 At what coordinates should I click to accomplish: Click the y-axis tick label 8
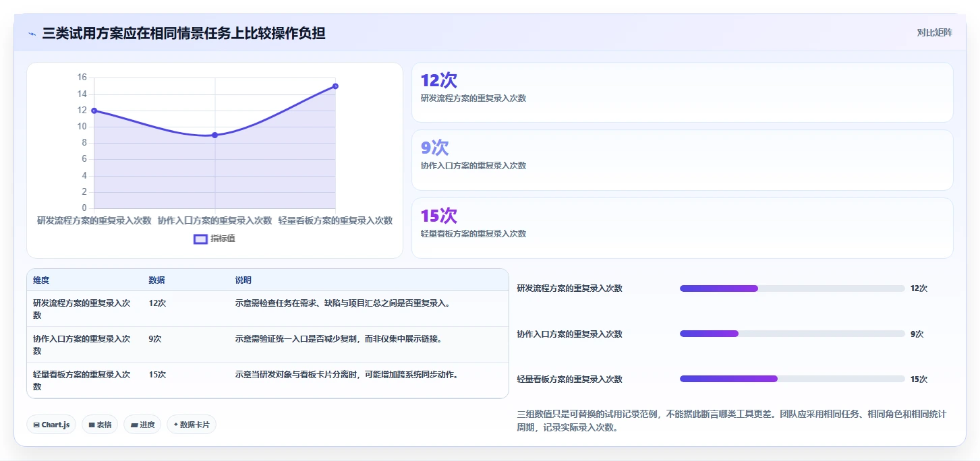[x=84, y=143]
